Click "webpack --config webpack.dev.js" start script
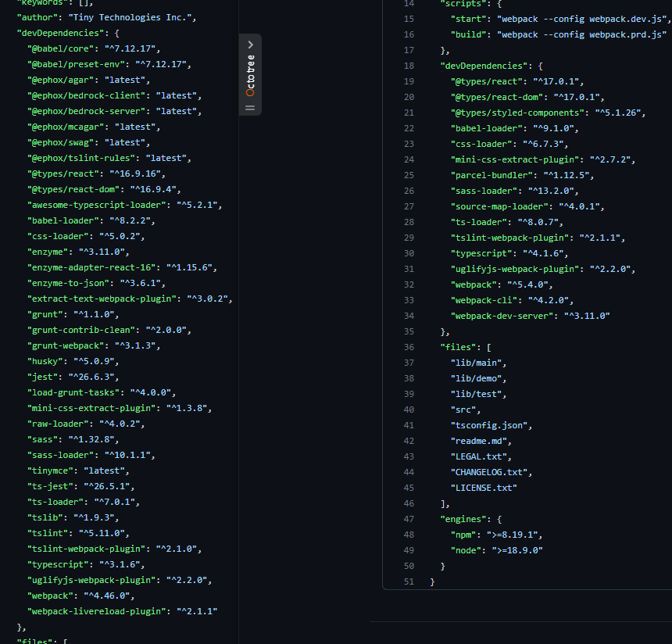The height and width of the screenshot is (644, 672). tap(581, 19)
